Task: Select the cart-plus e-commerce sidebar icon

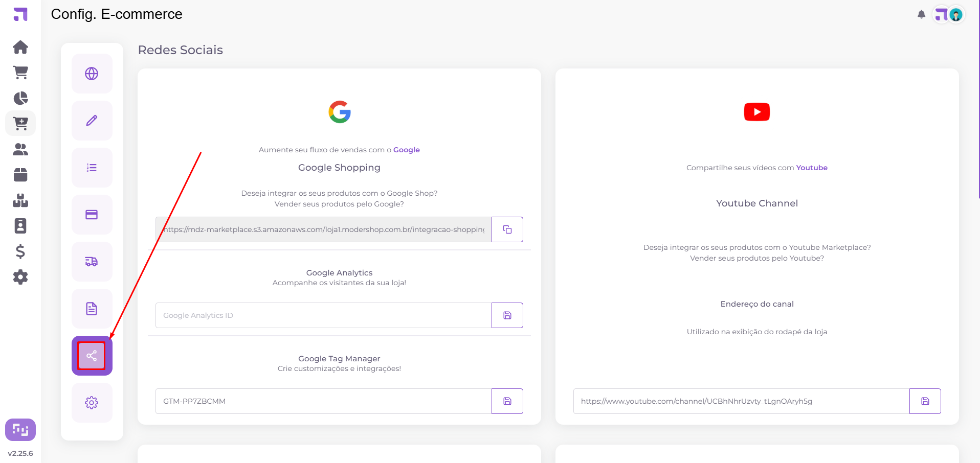Action: [20, 123]
